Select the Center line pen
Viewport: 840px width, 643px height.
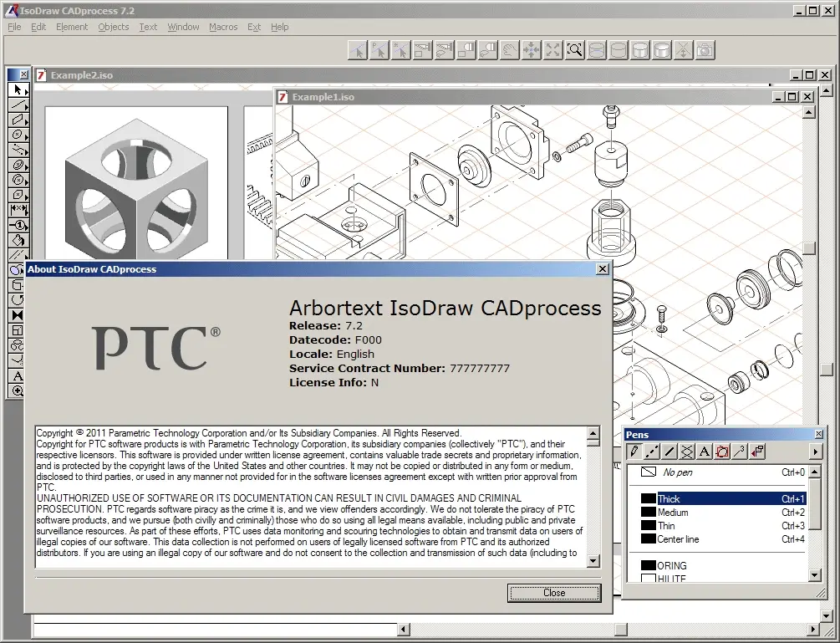click(x=723, y=539)
